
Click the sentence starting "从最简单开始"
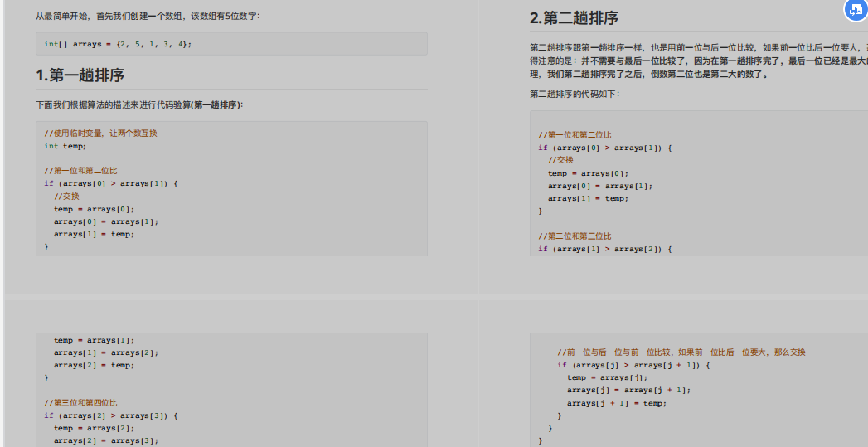point(148,16)
